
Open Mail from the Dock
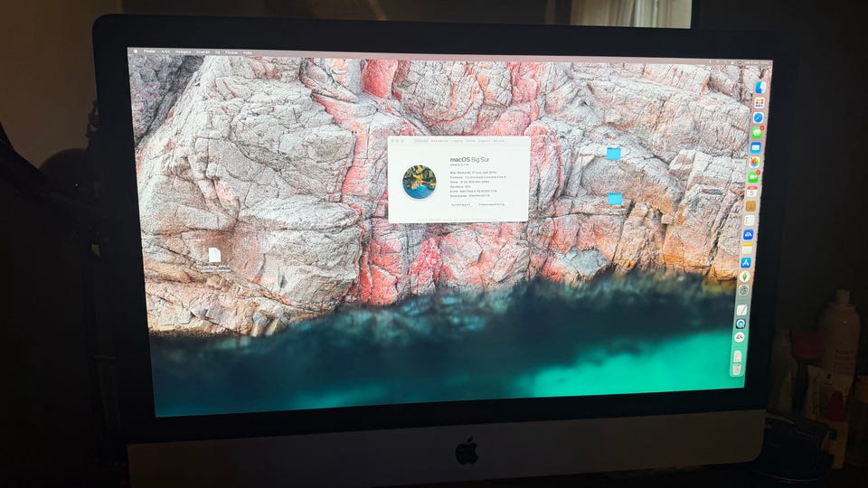(x=756, y=147)
